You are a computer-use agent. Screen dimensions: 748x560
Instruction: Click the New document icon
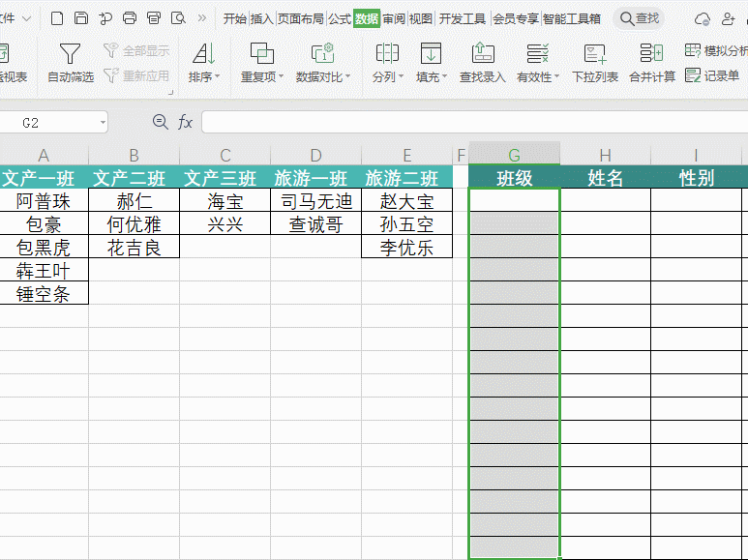(x=57, y=18)
